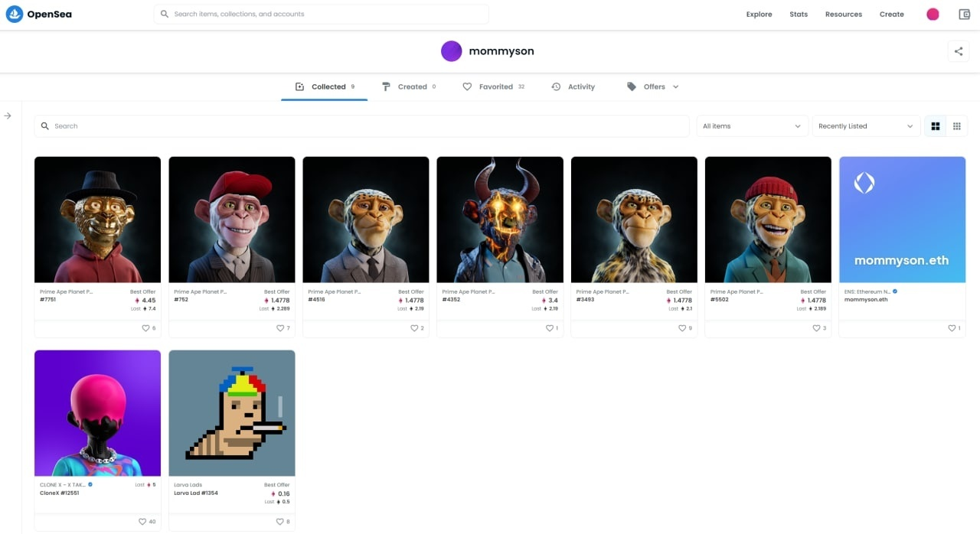Open the CloneX #12551 image

[97, 413]
